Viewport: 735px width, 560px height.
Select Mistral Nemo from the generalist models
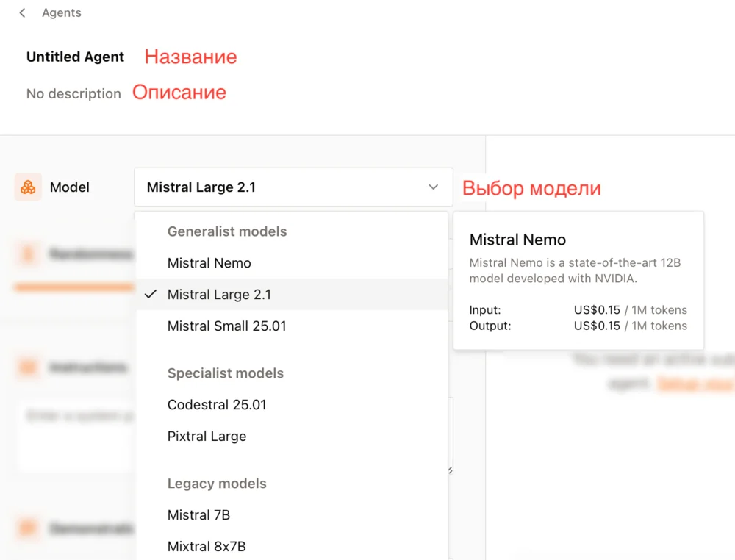point(209,262)
